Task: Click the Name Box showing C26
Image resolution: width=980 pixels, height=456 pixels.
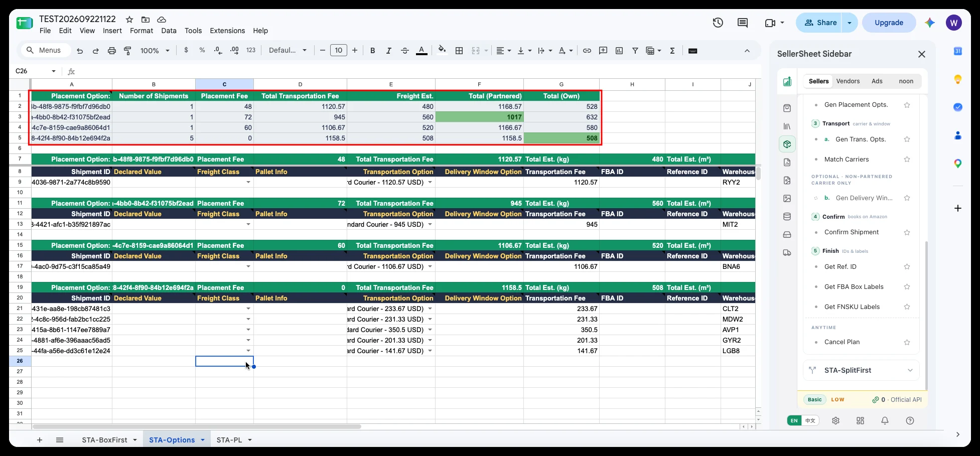Action: point(36,71)
